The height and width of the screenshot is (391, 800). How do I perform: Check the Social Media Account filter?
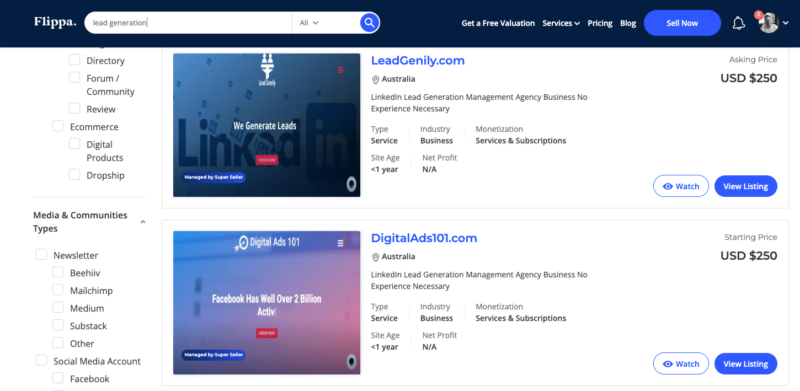coord(41,360)
